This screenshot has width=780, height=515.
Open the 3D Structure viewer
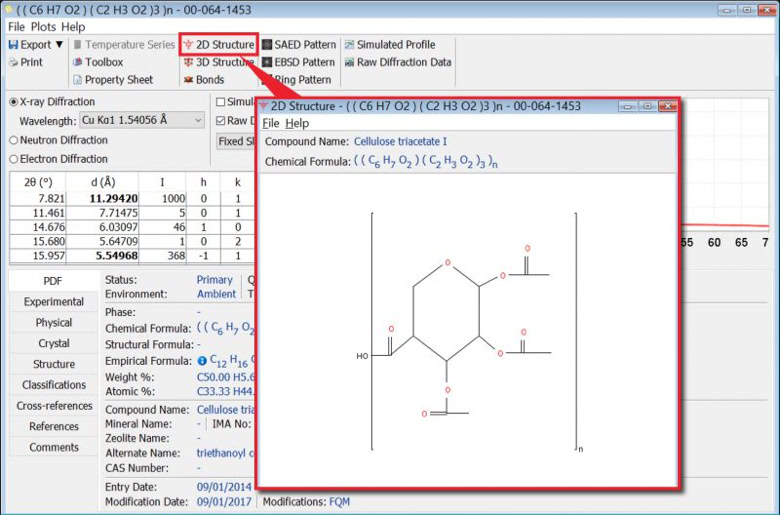tap(217, 62)
